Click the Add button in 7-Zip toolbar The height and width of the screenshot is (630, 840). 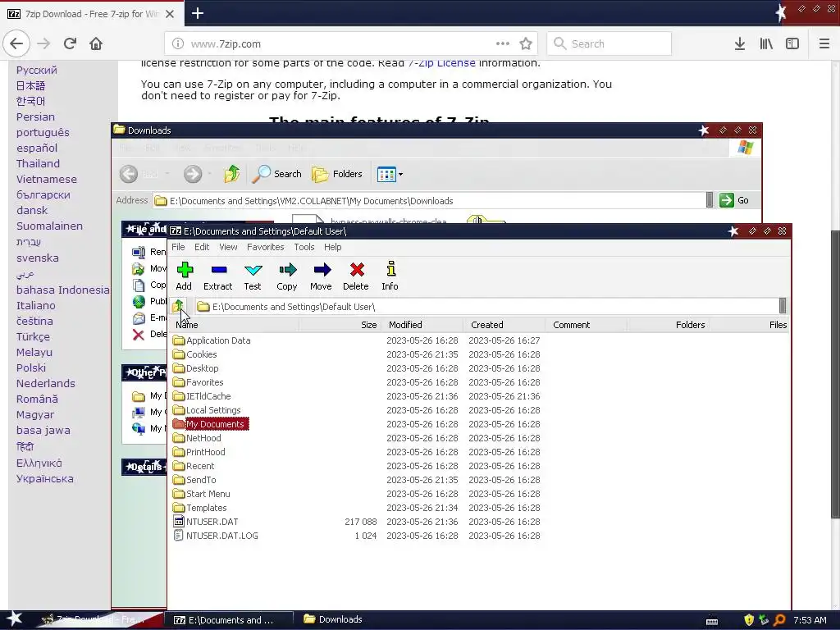click(184, 276)
